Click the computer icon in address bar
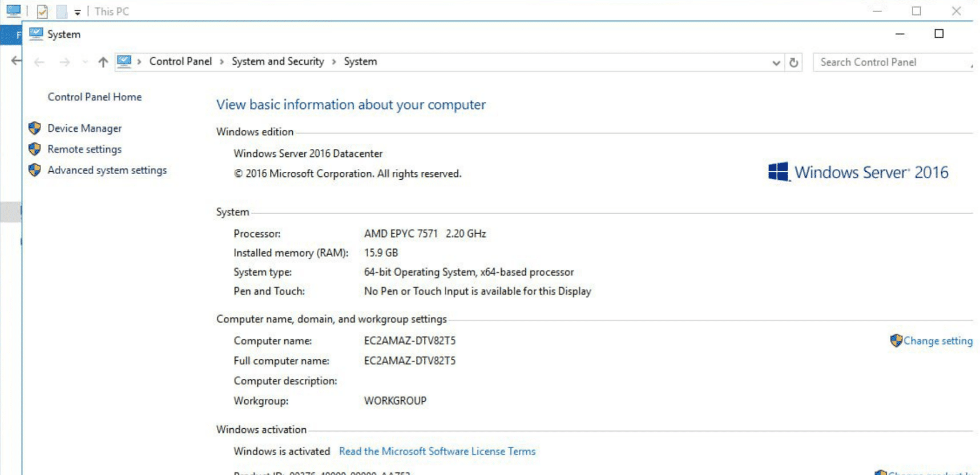 coord(124,61)
